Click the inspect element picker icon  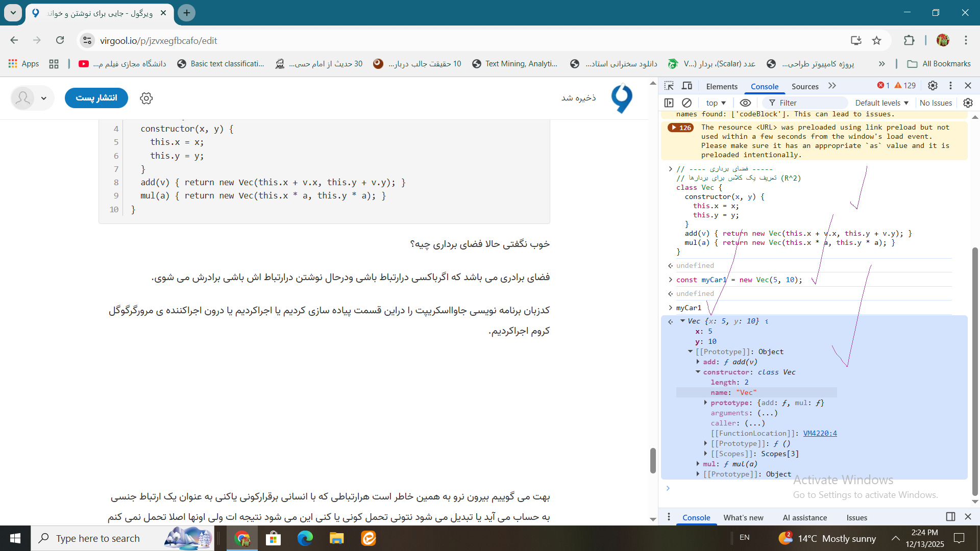[x=669, y=86]
